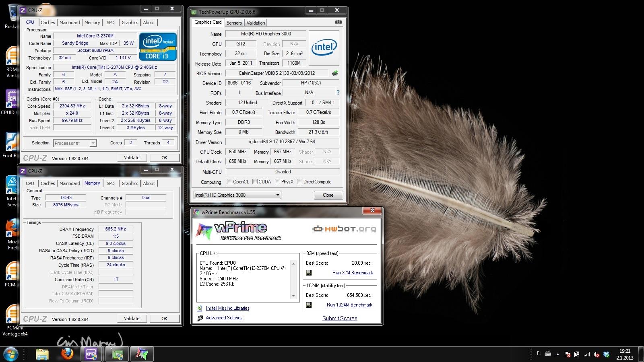Enable the OpenCL checkbox
The image size is (644, 362).
click(229, 182)
